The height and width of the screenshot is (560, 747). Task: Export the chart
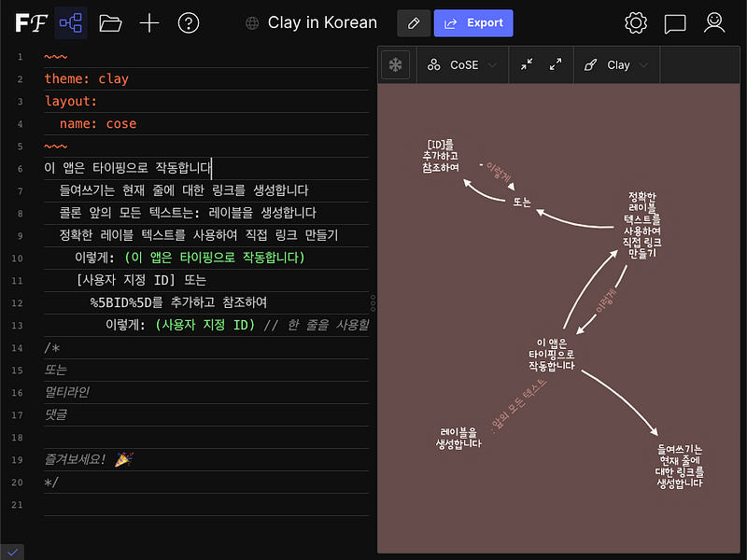click(x=473, y=22)
